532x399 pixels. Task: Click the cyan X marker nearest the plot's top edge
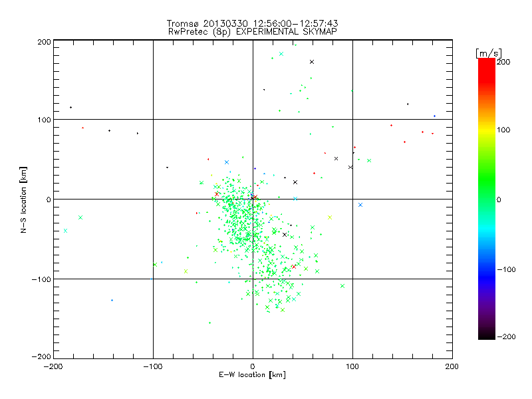pos(281,54)
